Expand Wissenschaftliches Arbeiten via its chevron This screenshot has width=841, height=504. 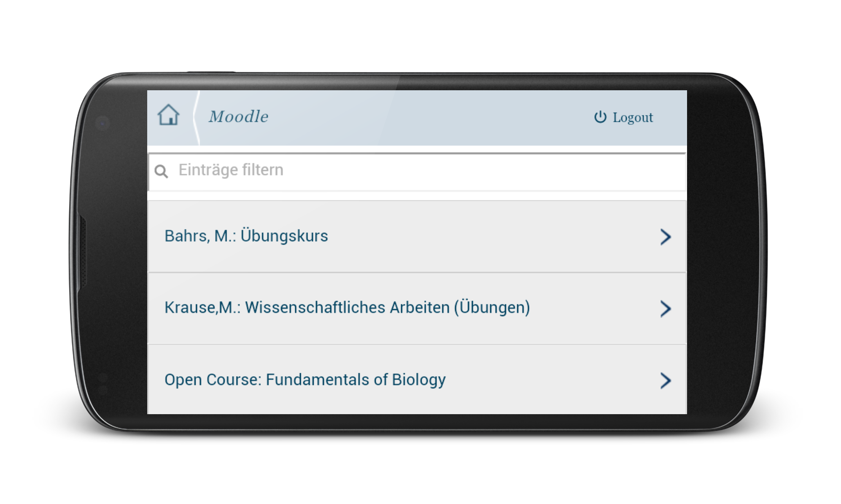click(665, 309)
